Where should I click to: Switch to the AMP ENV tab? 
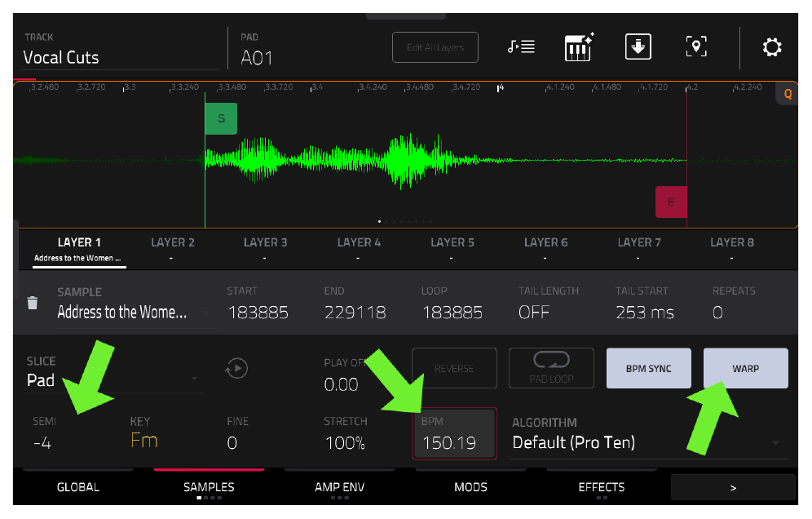(x=340, y=487)
